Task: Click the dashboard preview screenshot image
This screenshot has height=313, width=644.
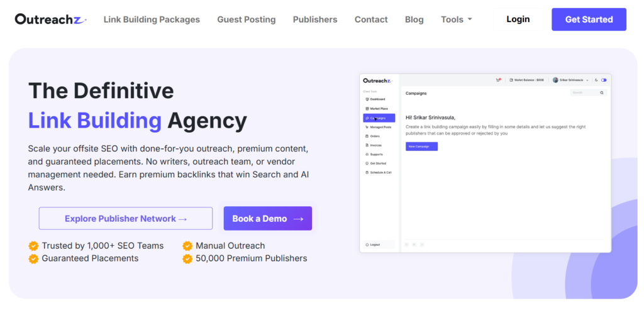Action: pyautogui.click(x=486, y=163)
